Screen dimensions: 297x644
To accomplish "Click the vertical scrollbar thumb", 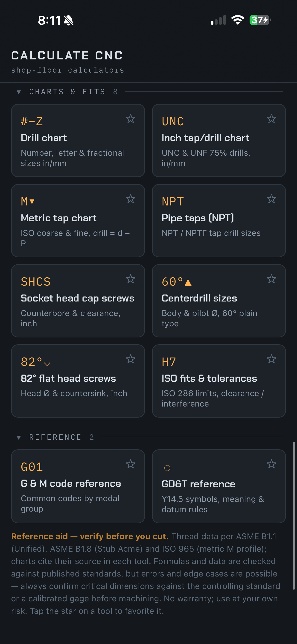I will pos(294,516).
